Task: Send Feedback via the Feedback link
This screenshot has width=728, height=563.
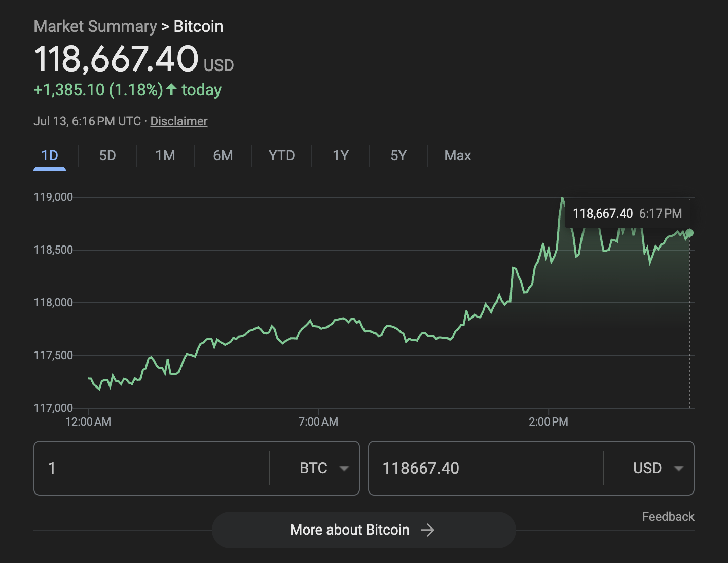Action: [x=668, y=517]
